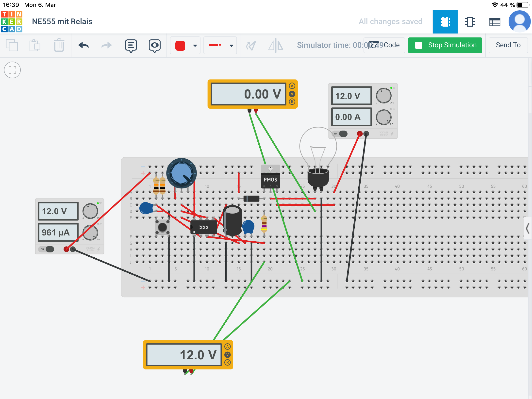Select the Voltage mode on bottom multimeter
The image size is (532, 399).
click(228, 355)
